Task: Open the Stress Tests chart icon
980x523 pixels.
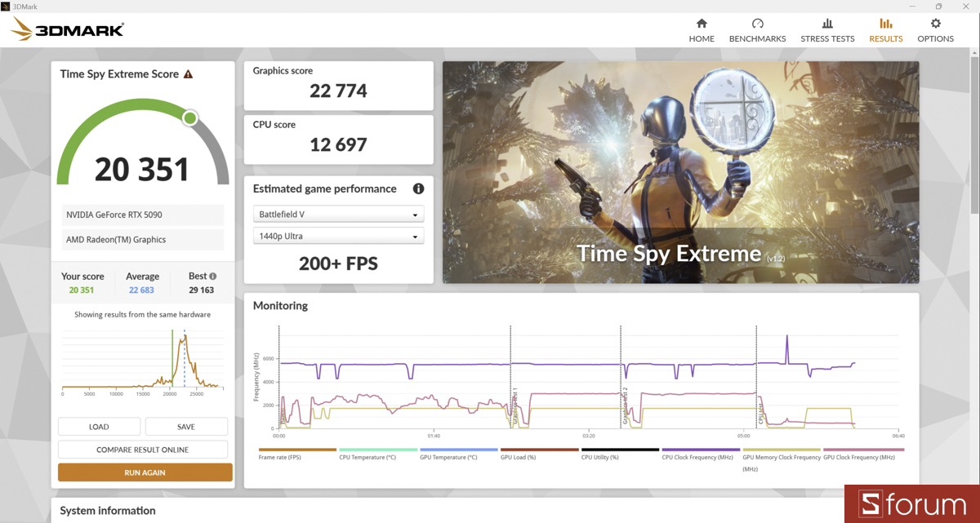Action: pos(827,24)
